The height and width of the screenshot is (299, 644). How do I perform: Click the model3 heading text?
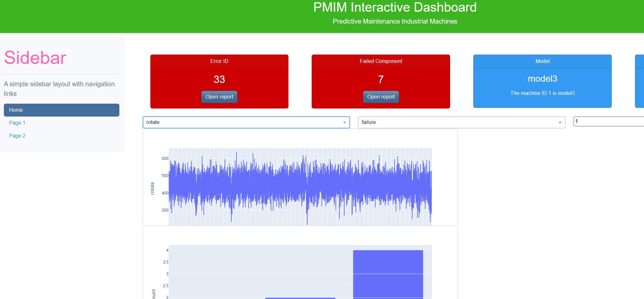pyautogui.click(x=542, y=79)
